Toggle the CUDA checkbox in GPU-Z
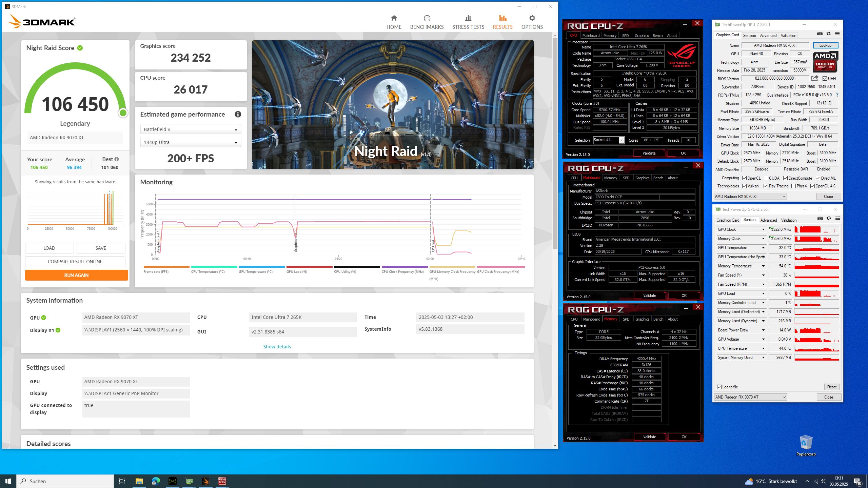This screenshot has height=488, width=868. (x=766, y=178)
